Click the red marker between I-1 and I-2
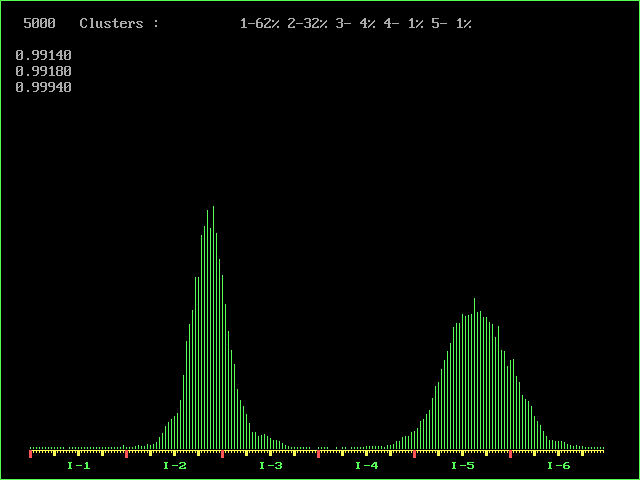This screenshot has width=640, height=480. pos(127,454)
